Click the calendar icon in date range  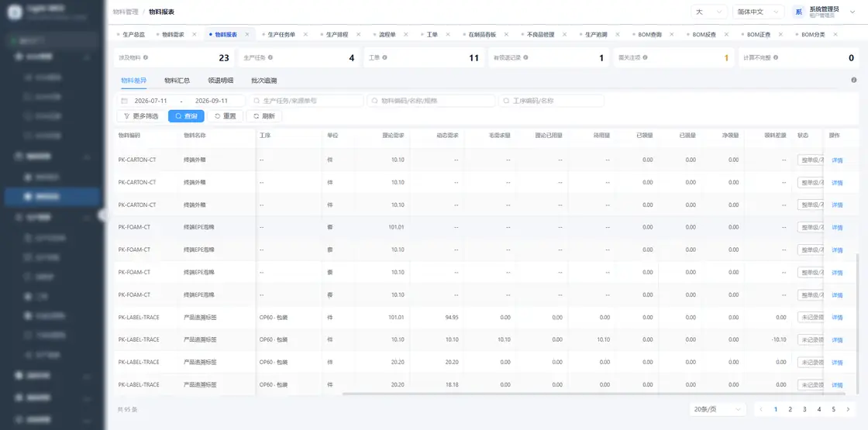(125, 101)
